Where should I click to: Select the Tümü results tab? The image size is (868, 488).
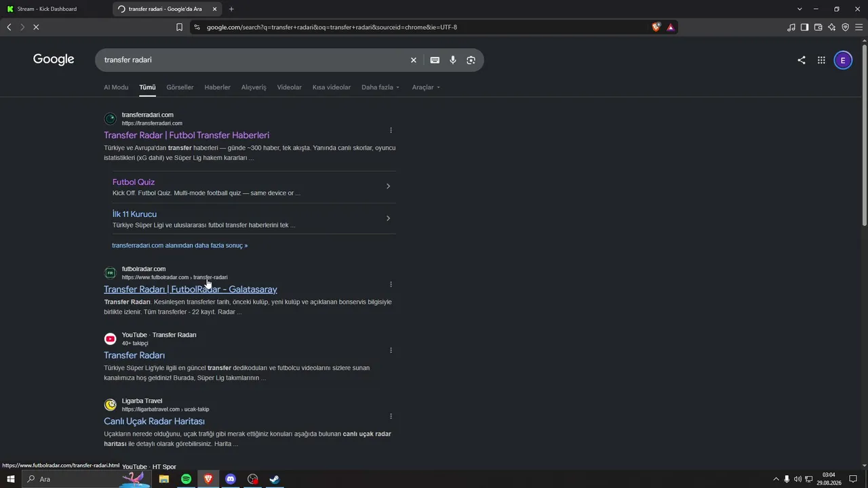coord(147,87)
